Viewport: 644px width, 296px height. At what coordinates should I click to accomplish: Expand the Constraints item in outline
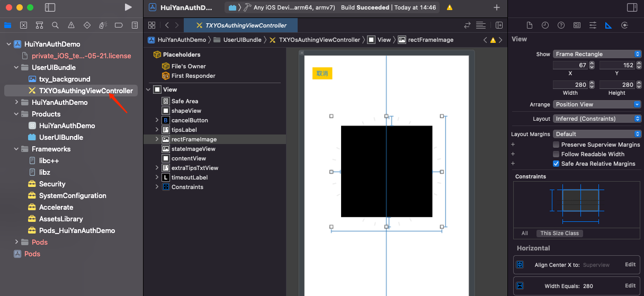pyautogui.click(x=157, y=187)
